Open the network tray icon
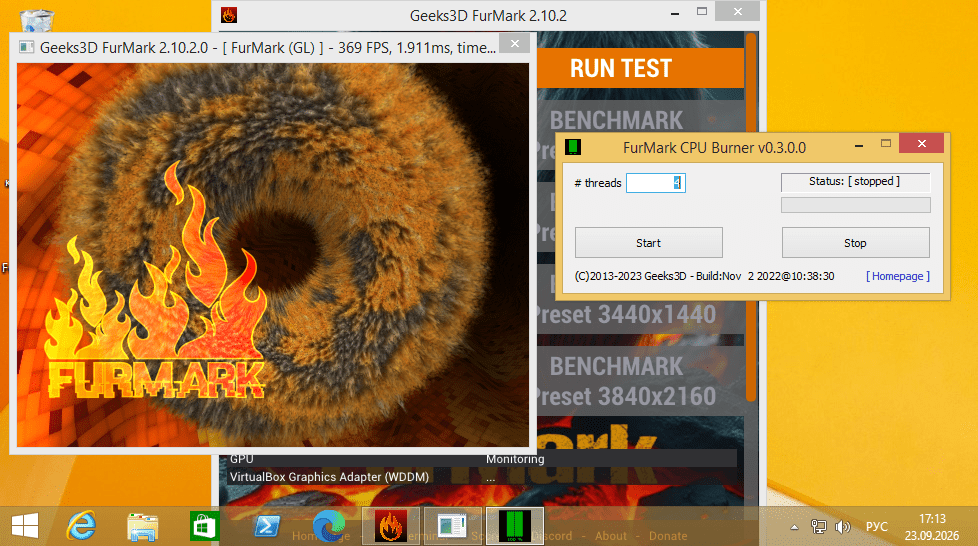Viewport: 978px width, 546px height. (x=818, y=527)
